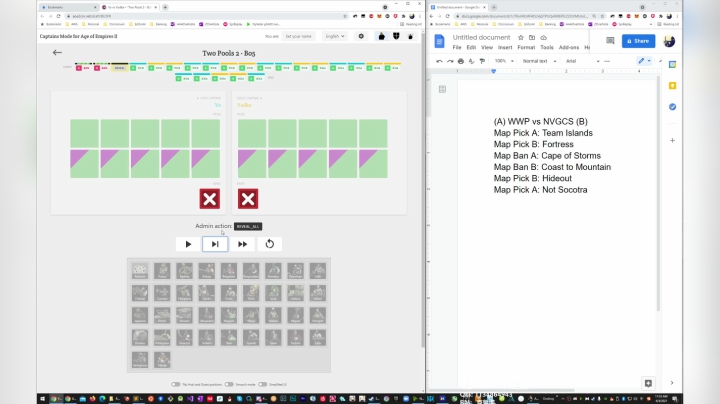The image size is (720, 404).
Task: Click the blue Share button
Action: pos(638,41)
